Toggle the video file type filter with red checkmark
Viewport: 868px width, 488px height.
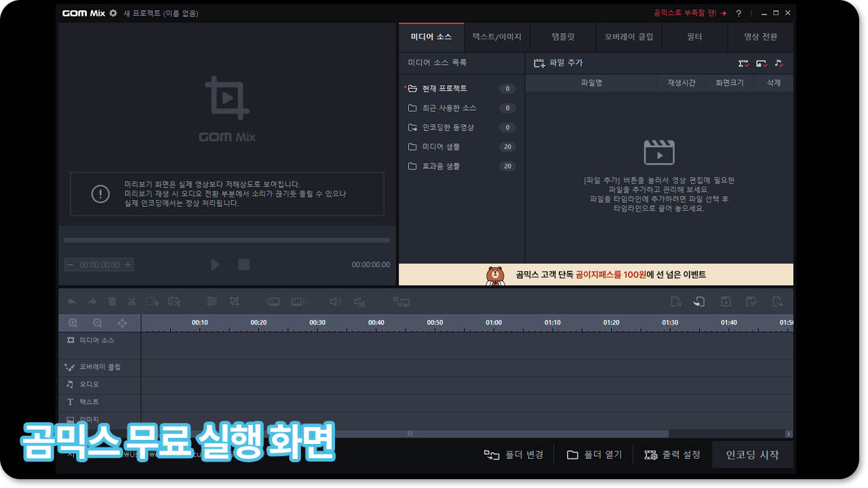[x=743, y=63]
